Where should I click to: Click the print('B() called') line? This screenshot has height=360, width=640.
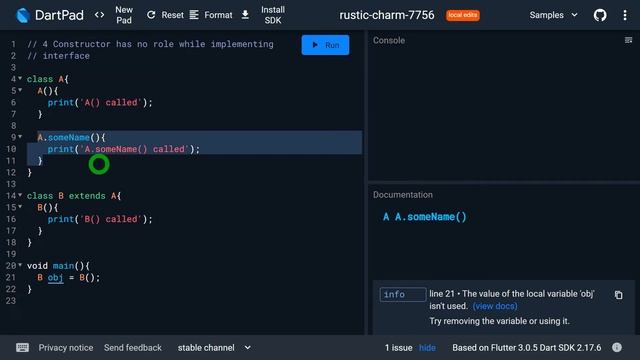coord(100,219)
